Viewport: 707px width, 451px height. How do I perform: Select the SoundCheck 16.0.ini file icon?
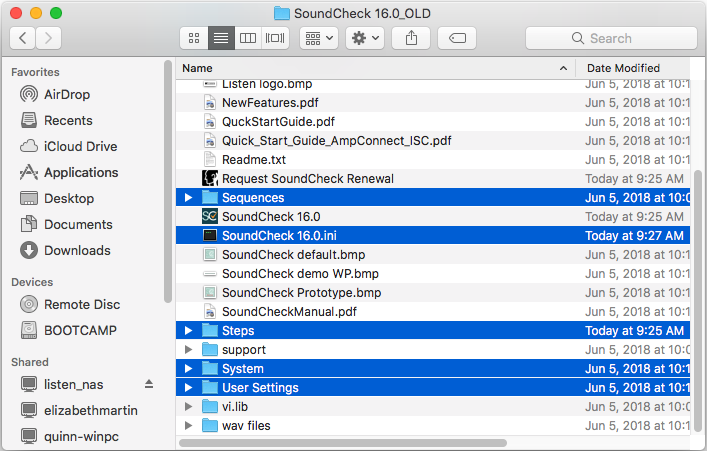tap(210, 235)
